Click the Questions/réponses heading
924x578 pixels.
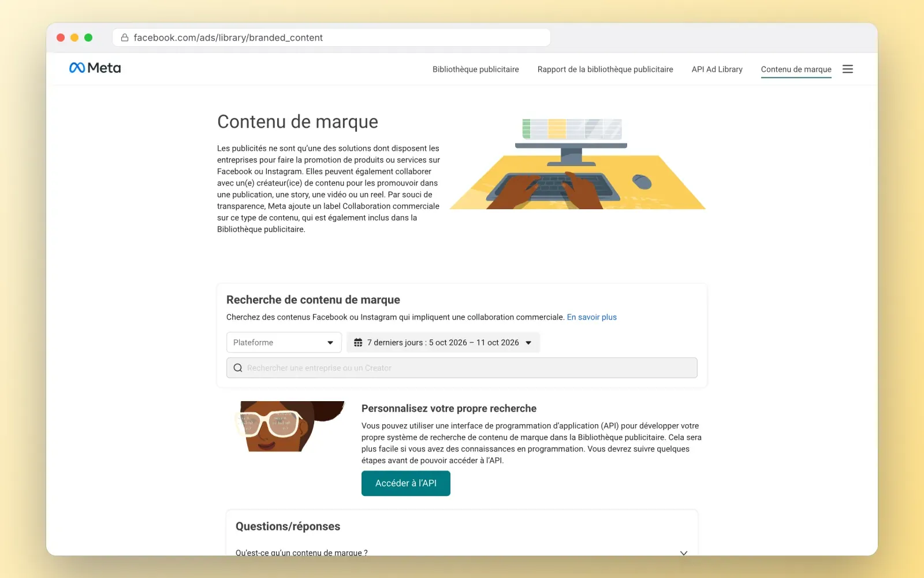(288, 527)
